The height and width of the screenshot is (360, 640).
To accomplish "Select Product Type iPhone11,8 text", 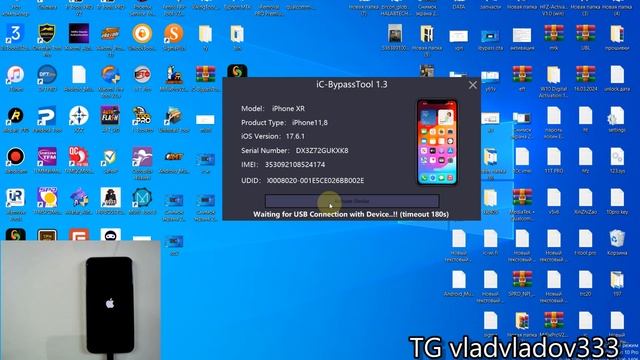I will 284,122.
